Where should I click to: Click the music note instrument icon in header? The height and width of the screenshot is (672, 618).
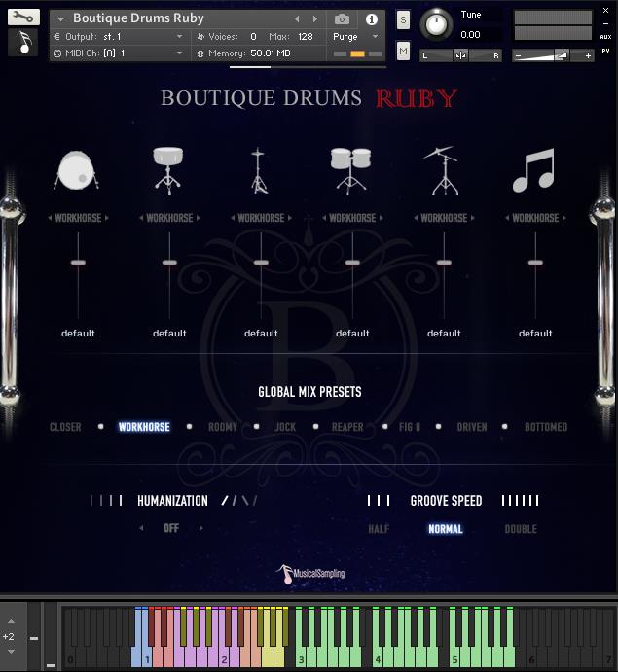[x=23, y=43]
